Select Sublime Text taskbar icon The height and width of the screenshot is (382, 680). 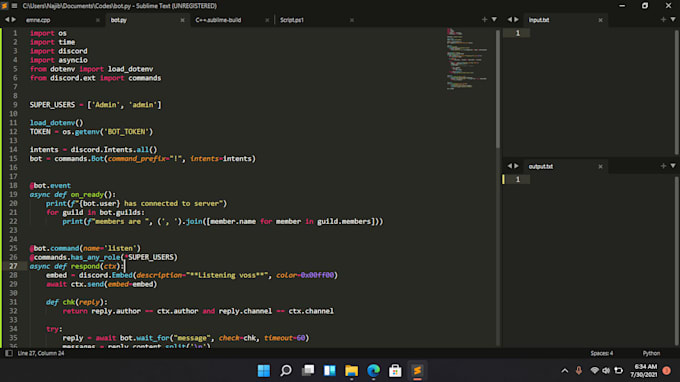[x=417, y=371]
